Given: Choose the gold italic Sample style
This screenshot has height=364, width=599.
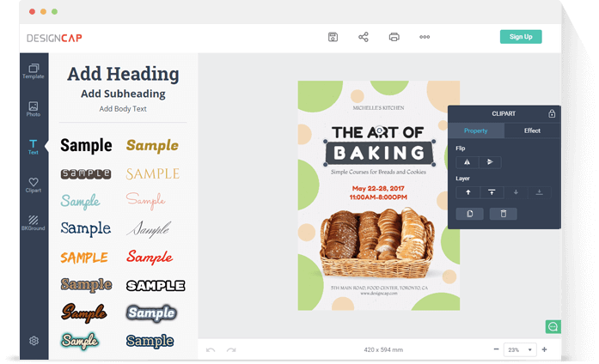Looking at the screenshot, I should [x=152, y=145].
